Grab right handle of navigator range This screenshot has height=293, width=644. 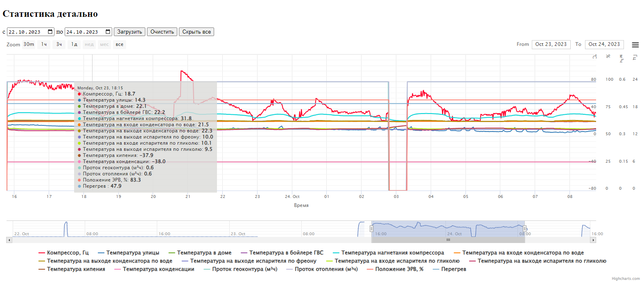524,229
